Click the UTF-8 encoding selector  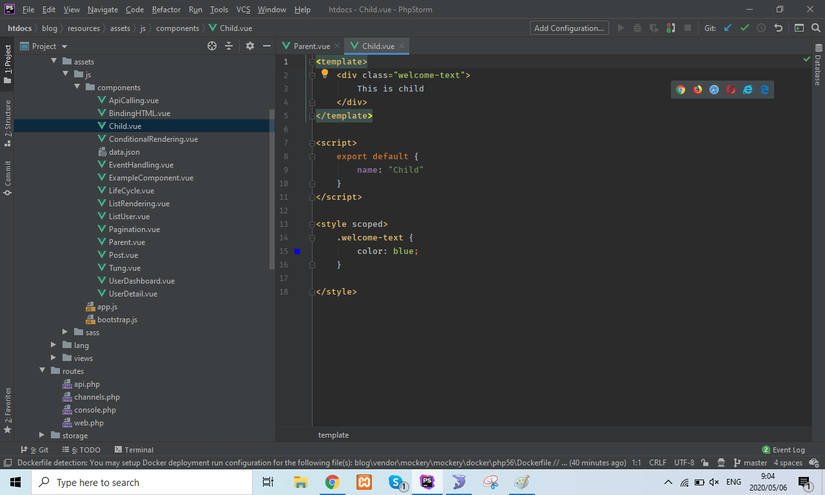(x=684, y=463)
